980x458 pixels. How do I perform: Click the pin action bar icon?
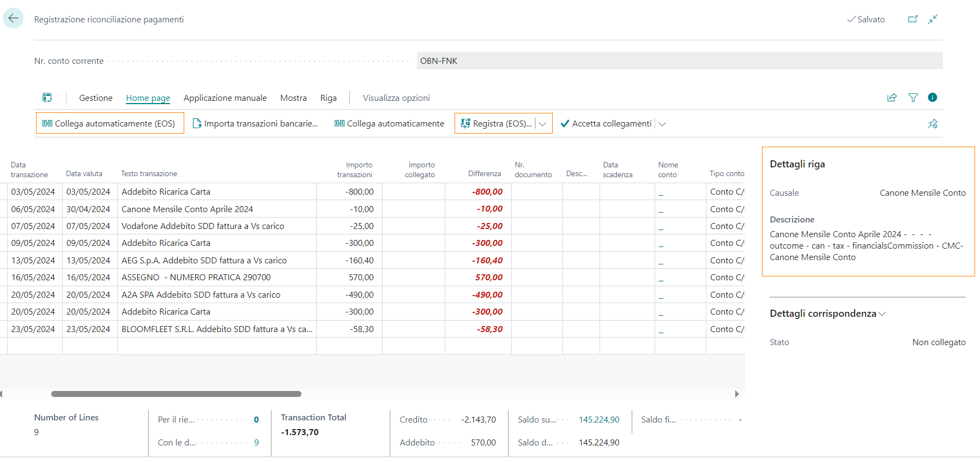[933, 124]
